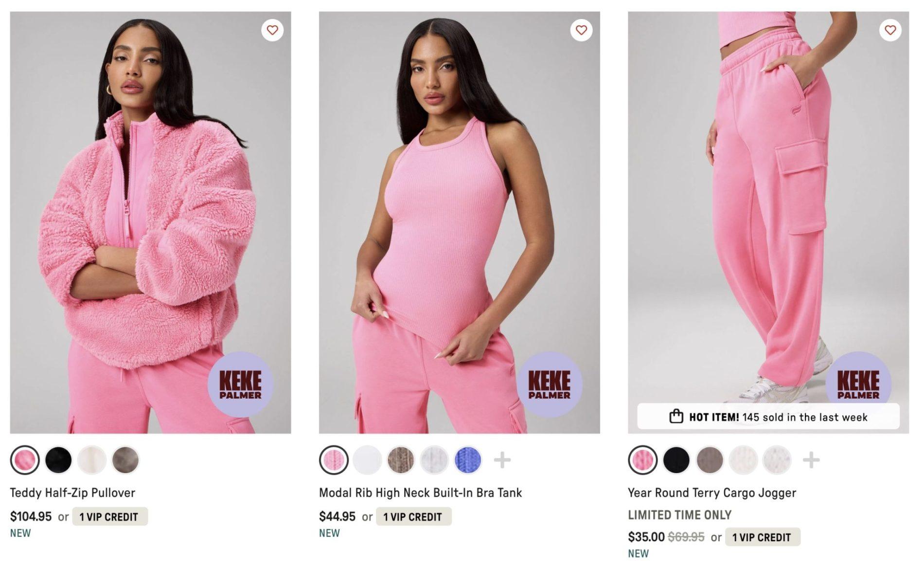
Task: Click Keke Palmer badge on tank image
Action: tap(549, 384)
